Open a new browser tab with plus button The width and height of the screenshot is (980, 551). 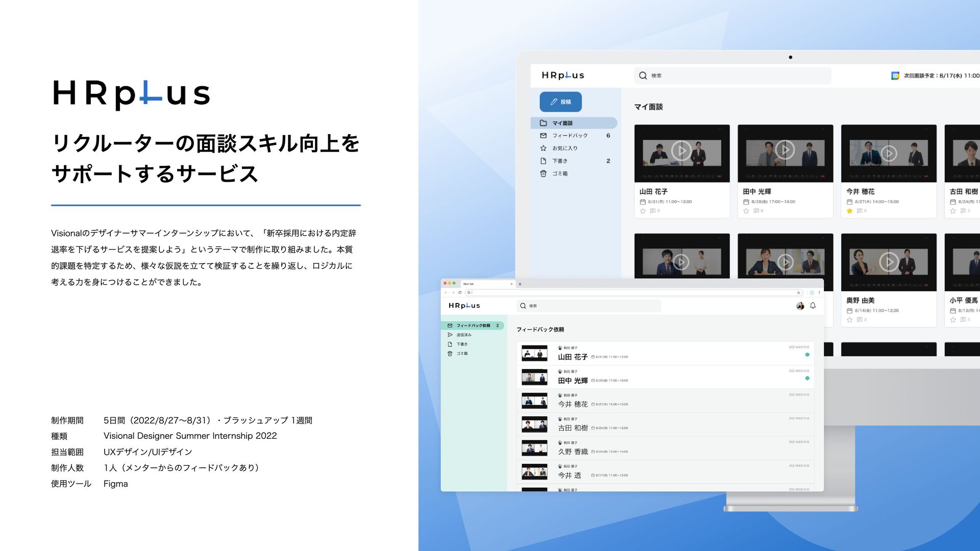[x=520, y=284]
